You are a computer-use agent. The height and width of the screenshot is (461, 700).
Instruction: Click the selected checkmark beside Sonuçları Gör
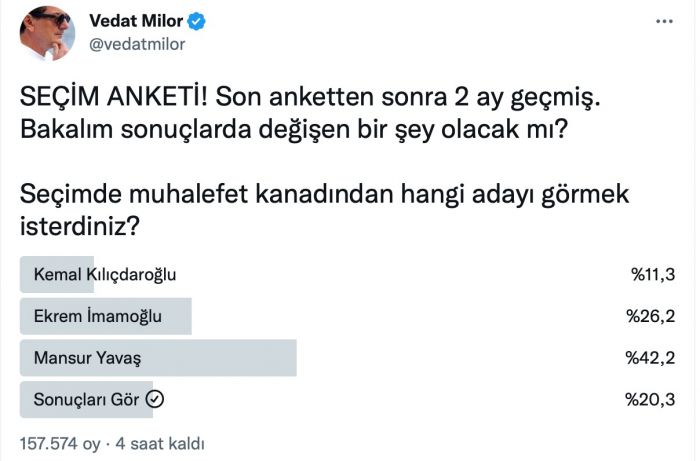[155, 400]
